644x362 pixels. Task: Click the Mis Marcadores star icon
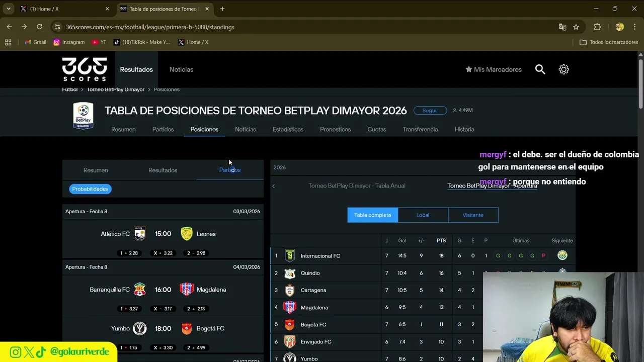[468, 69]
